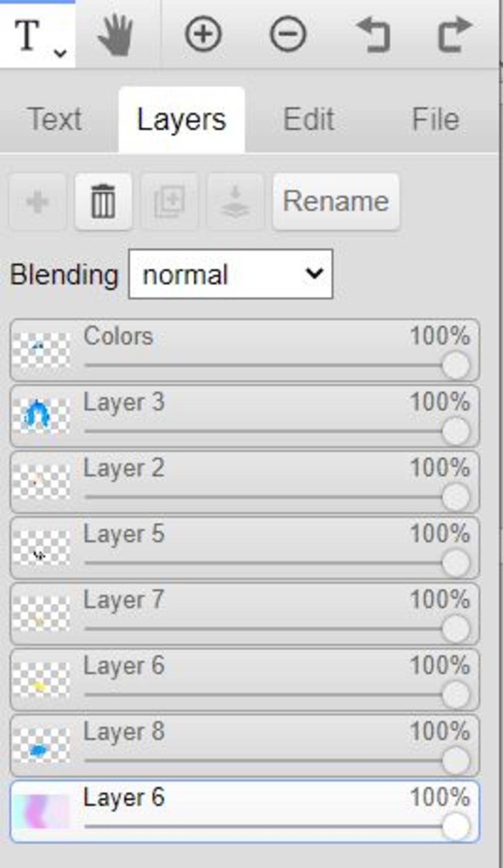Click the Colors layer opacity slider handle

tap(455, 365)
